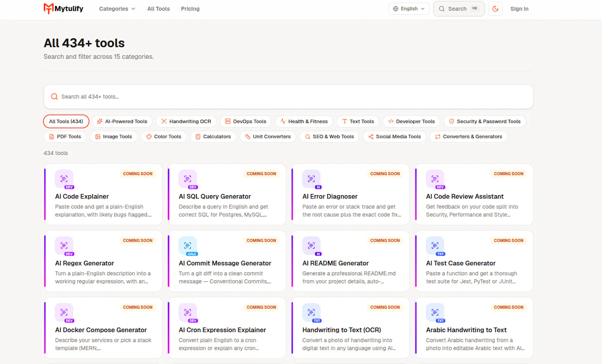Filter by Security & Password Tools
Viewport: 602px width, 364px height.
coord(485,121)
